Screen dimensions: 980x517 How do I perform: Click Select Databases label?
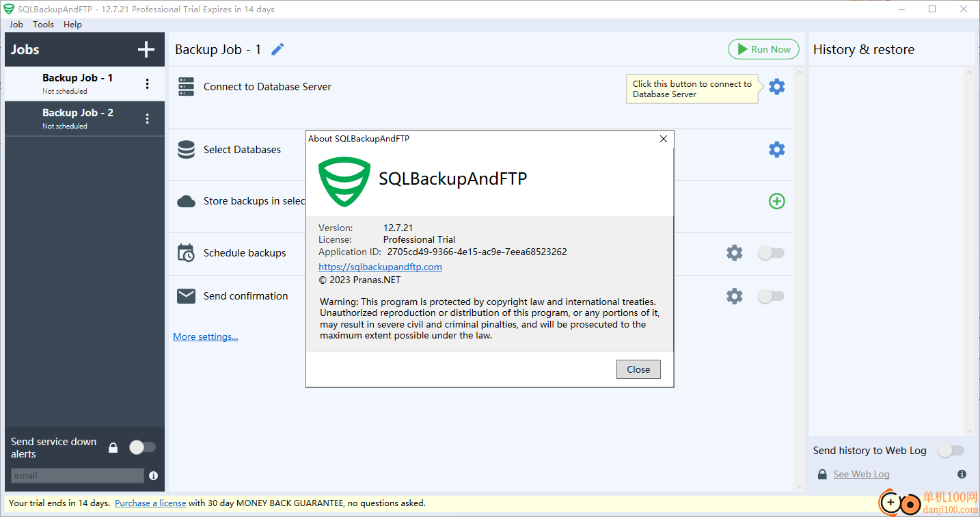click(242, 150)
